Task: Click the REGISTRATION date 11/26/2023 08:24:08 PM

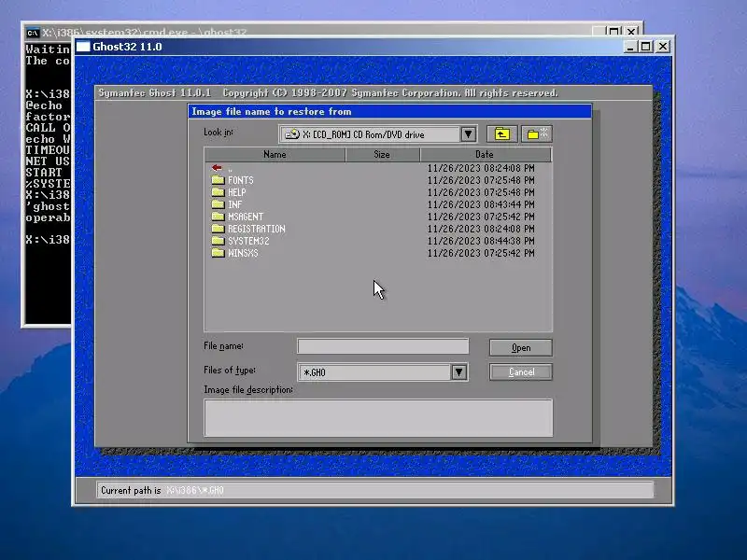Action: click(481, 229)
